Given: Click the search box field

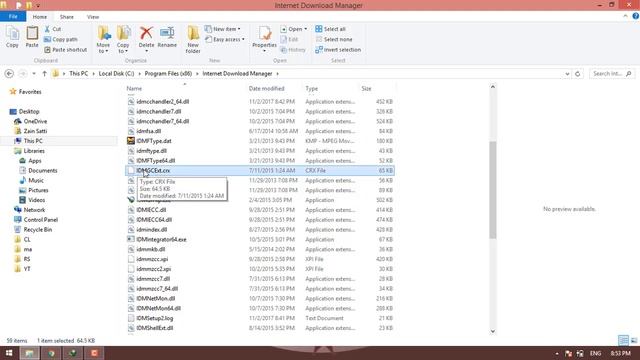Looking at the screenshot, I should (x=612, y=73).
